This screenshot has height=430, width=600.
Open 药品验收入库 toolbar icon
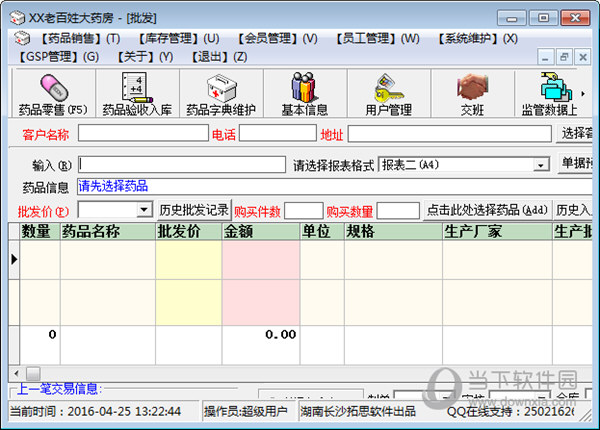coord(137,94)
